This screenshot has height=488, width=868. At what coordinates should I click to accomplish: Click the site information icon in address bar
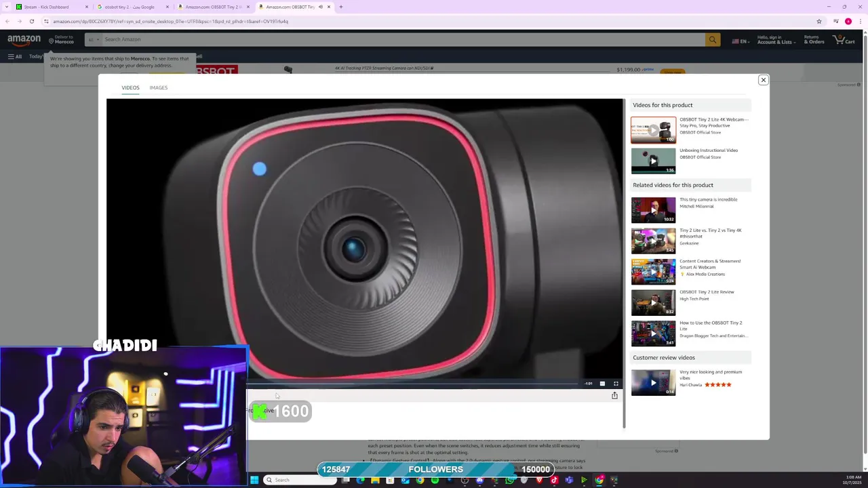click(46, 21)
